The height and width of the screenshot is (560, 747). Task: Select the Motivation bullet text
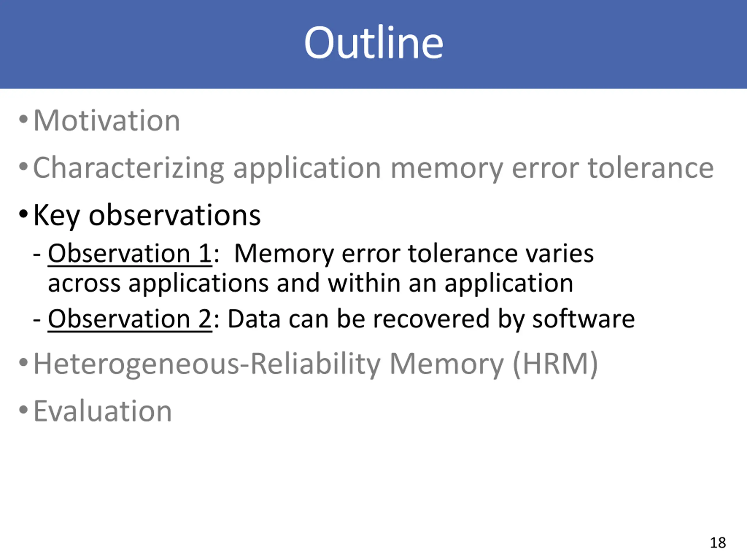(x=107, y=120)
